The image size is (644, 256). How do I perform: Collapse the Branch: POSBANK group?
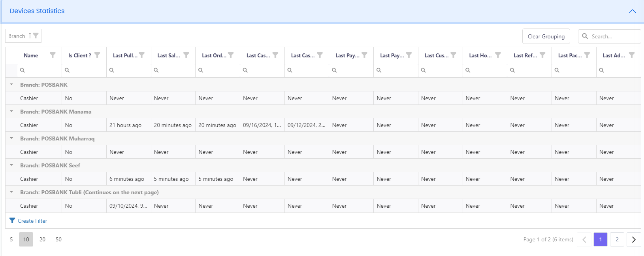(11, 84)
